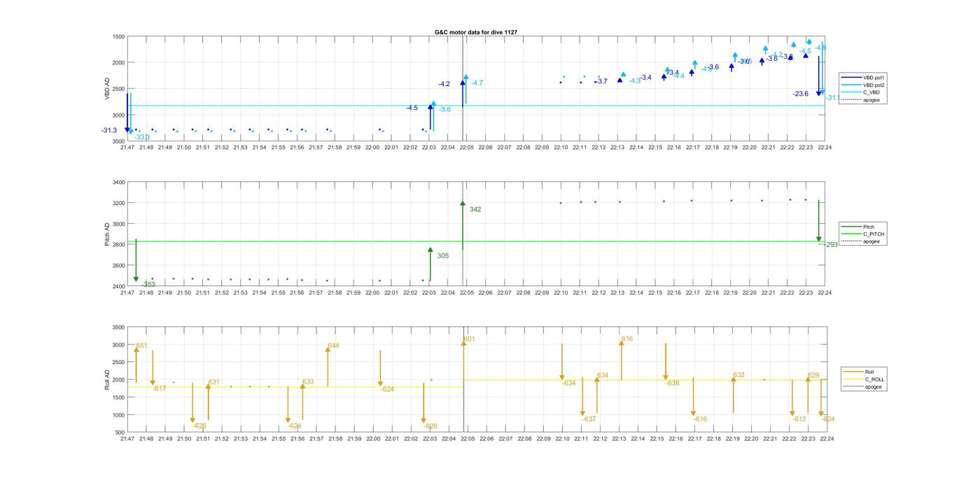Click the '-23.6' VBD data label

point(801,94)
